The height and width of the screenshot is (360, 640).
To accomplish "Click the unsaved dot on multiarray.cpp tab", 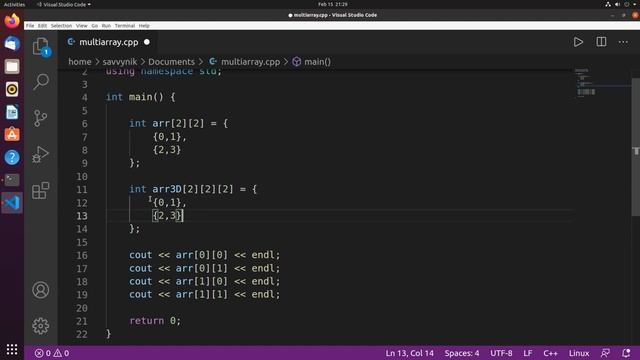I will click(x=147, y=42).
